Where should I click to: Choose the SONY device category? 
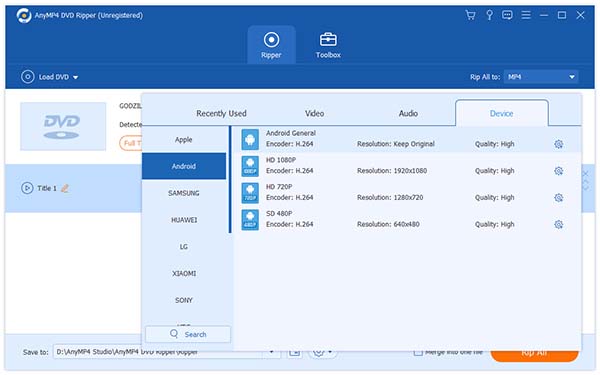pyautogui.click(x=184, y=300)
